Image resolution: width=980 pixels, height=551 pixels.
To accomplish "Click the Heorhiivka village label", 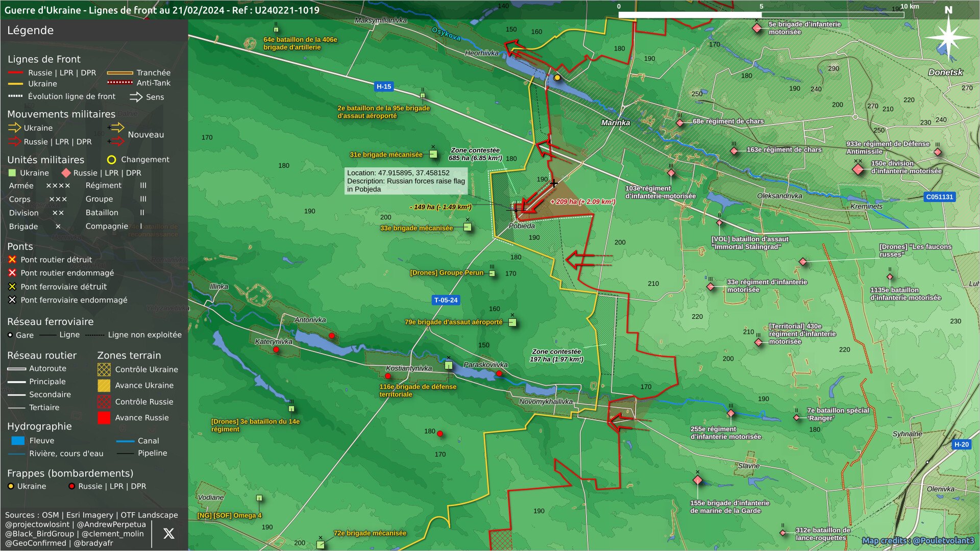I will [482, 53].
